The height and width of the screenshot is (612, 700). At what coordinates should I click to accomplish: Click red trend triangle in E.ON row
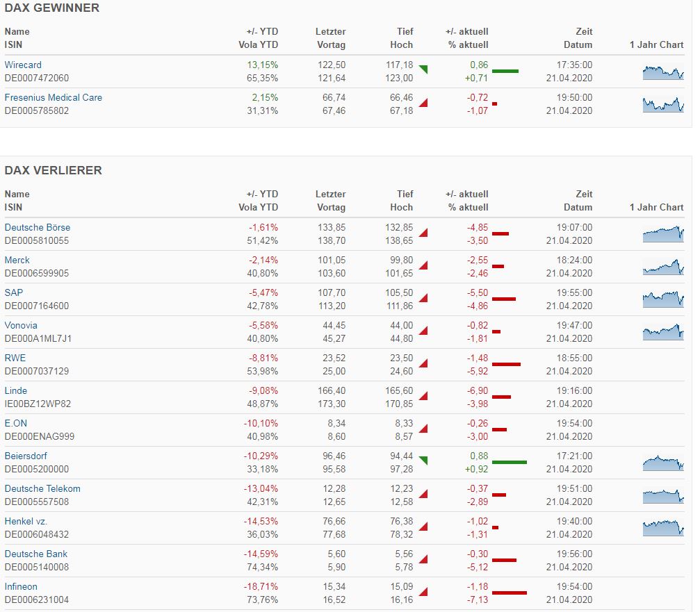click(424, 429)
